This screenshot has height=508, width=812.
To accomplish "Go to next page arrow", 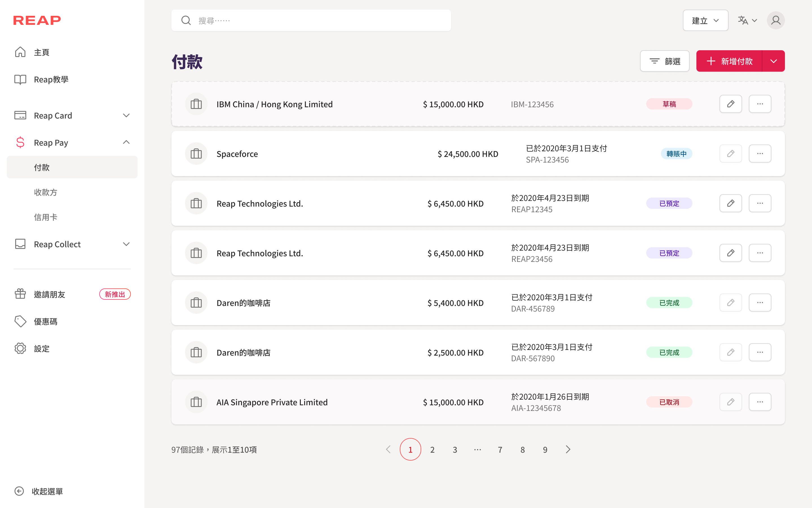I will (x=568, y=450).
